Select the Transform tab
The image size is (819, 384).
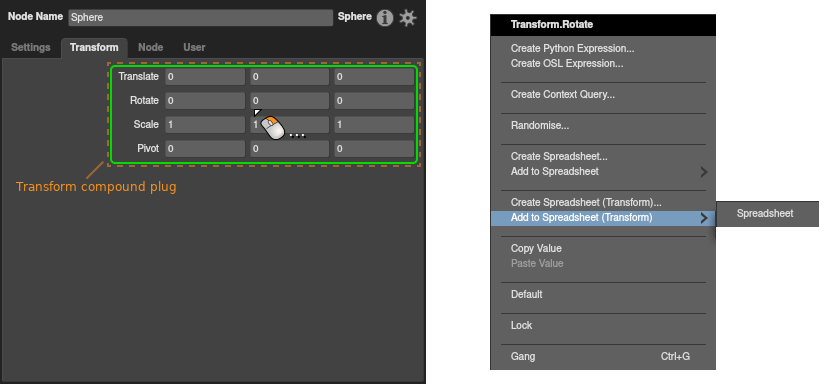click(94, 48)
